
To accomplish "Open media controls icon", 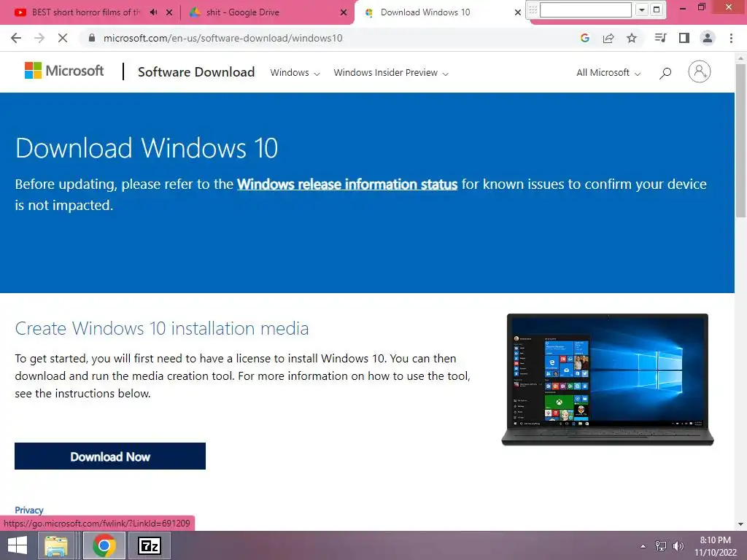I will 660,38.
